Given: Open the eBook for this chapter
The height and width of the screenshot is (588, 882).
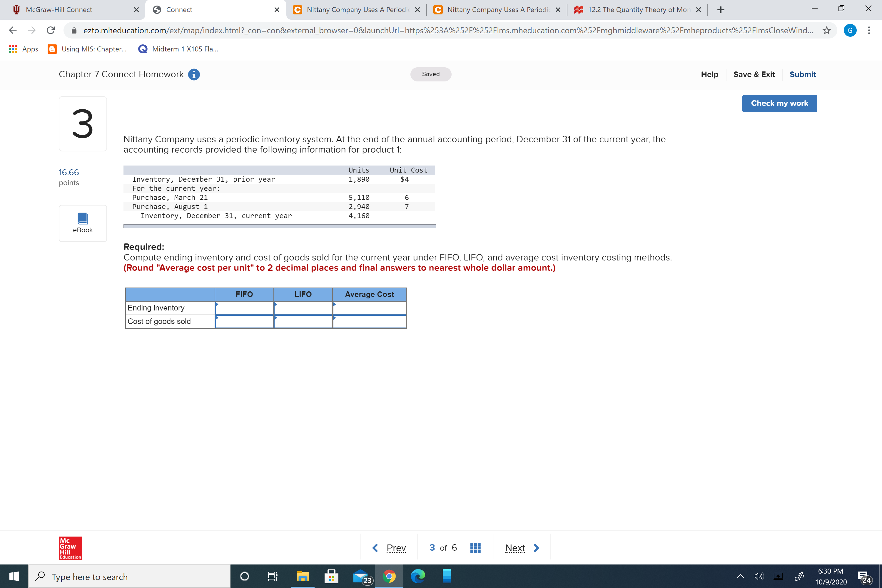Looking at the screenshot, I should [83, 223].
